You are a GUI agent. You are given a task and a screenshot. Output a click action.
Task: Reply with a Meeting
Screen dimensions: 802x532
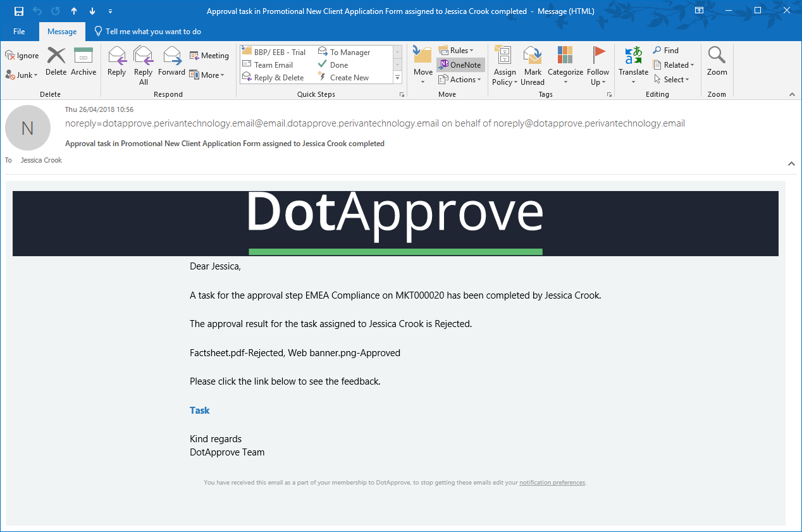coord(209,56)
